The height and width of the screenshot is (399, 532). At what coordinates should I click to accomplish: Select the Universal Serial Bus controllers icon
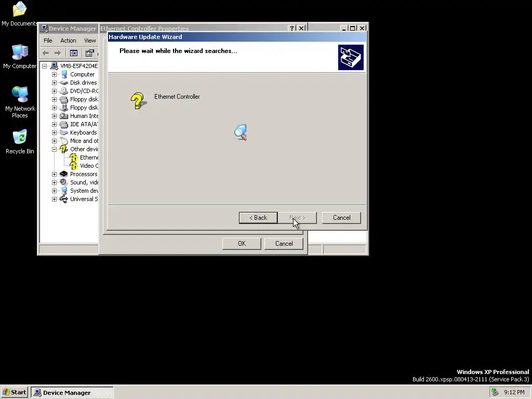coord(64,199)
